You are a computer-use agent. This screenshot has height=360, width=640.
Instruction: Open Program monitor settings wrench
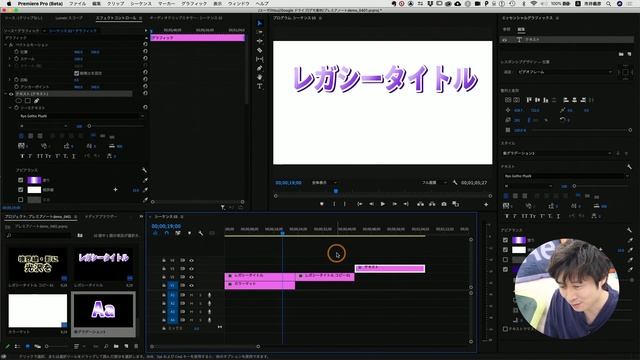point(455,183)
